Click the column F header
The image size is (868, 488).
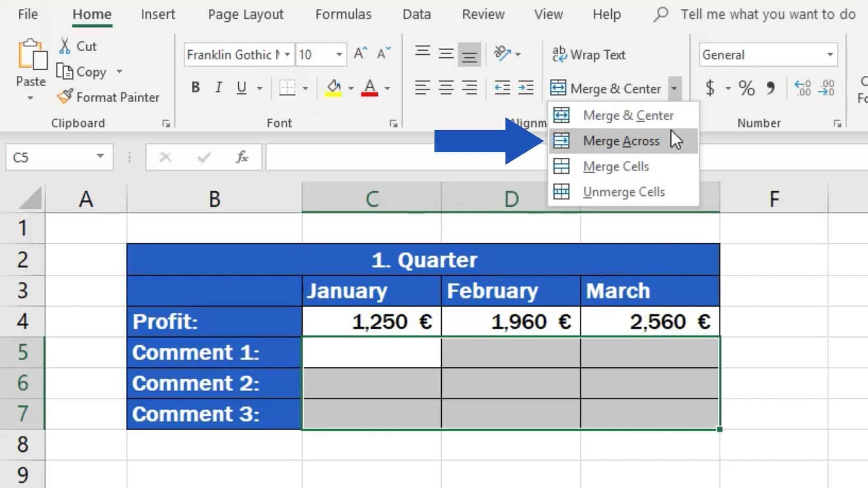[x=774, y=199]
